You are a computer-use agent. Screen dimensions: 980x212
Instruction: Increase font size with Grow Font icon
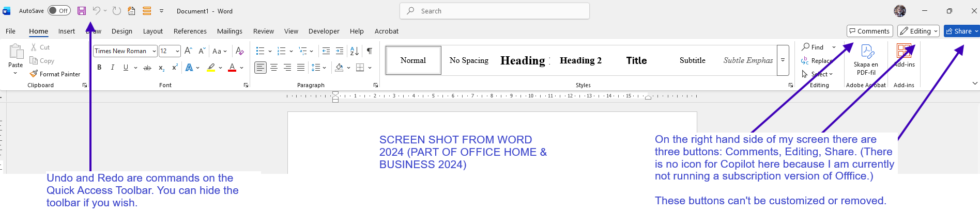coord(188,51)
